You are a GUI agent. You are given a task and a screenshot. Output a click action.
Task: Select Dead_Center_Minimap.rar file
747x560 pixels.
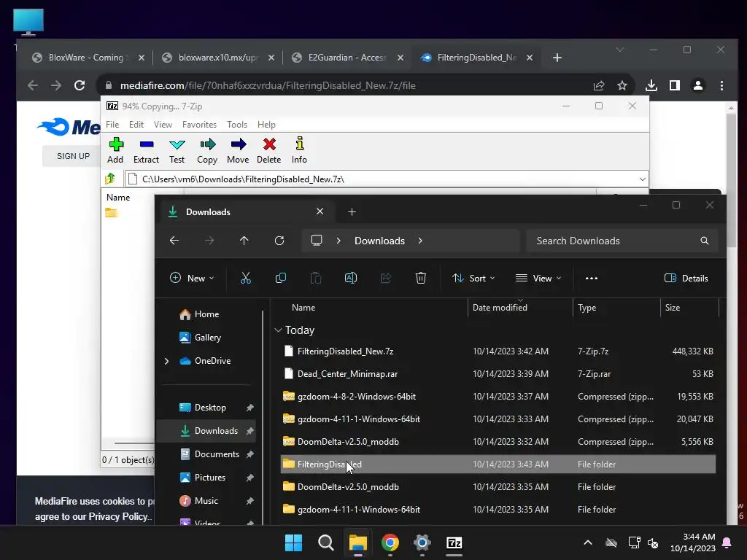[x=498, y=374]
